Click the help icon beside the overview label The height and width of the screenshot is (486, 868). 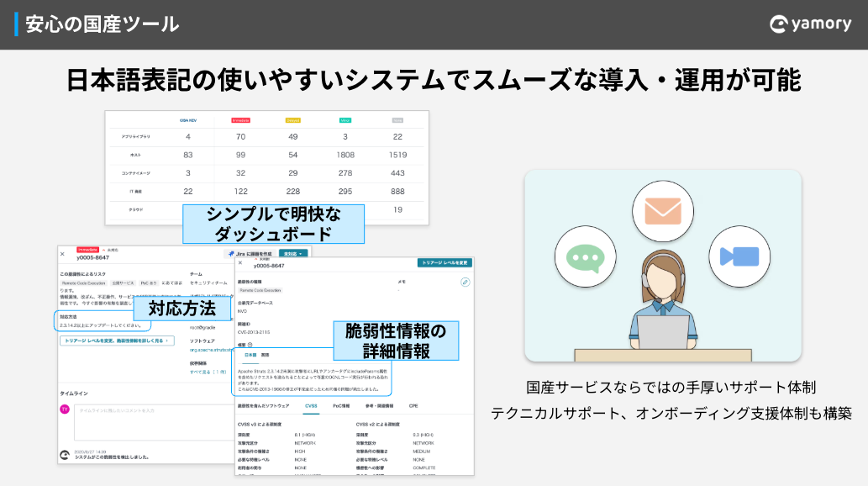coord(250,345)
